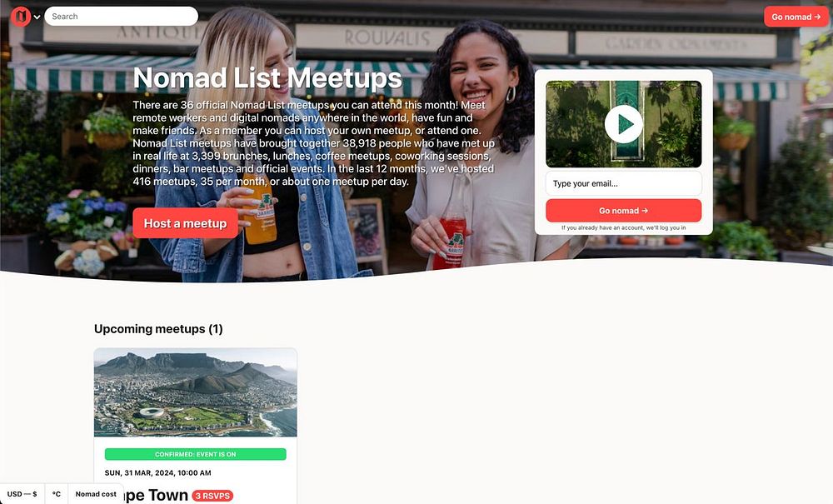The image size is (833, 504).
Task: Click the video thumbnail garden image
Action: click(624, 124)
